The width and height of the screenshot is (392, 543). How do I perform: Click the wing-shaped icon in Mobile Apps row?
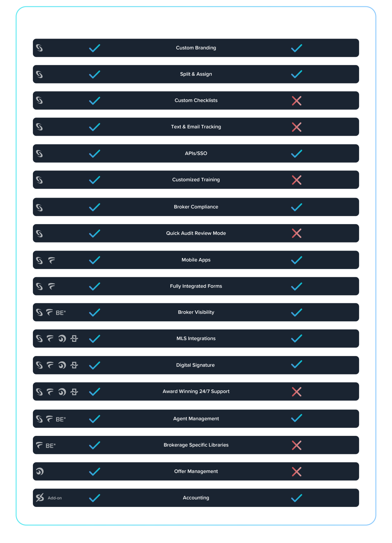(52, 260)
